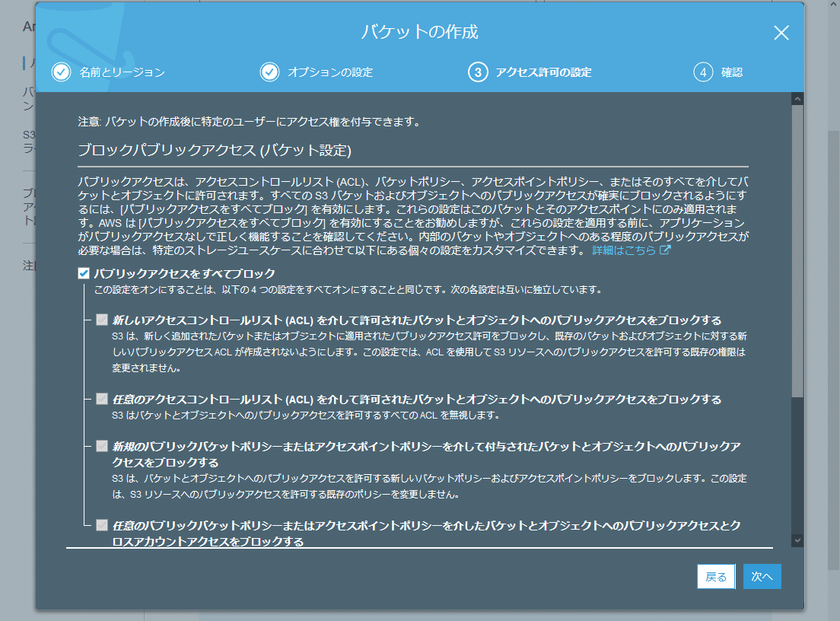The width and height of the screenshot is (840, 621).
Task: Click the 戻る button
Action: click(715, 576)
